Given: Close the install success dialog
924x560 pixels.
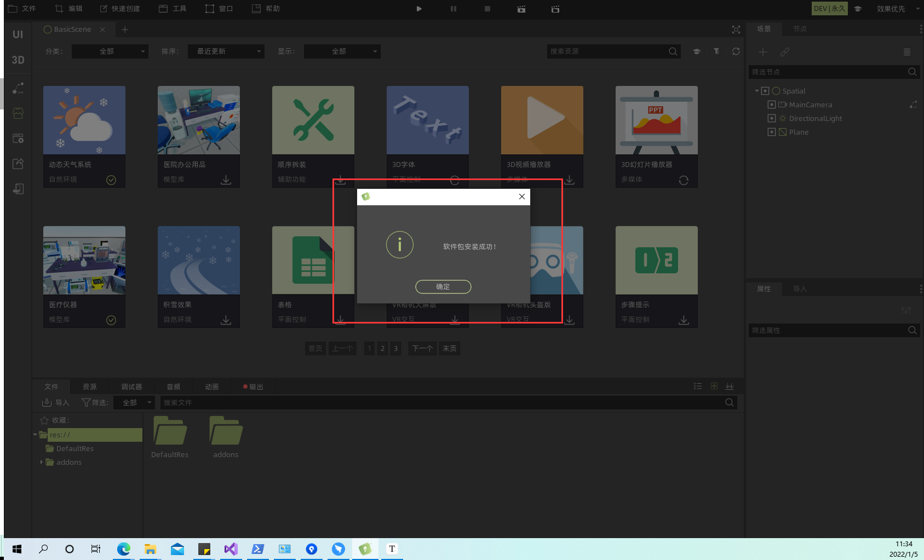Looking at the screenshot, I should click(522, 197).
